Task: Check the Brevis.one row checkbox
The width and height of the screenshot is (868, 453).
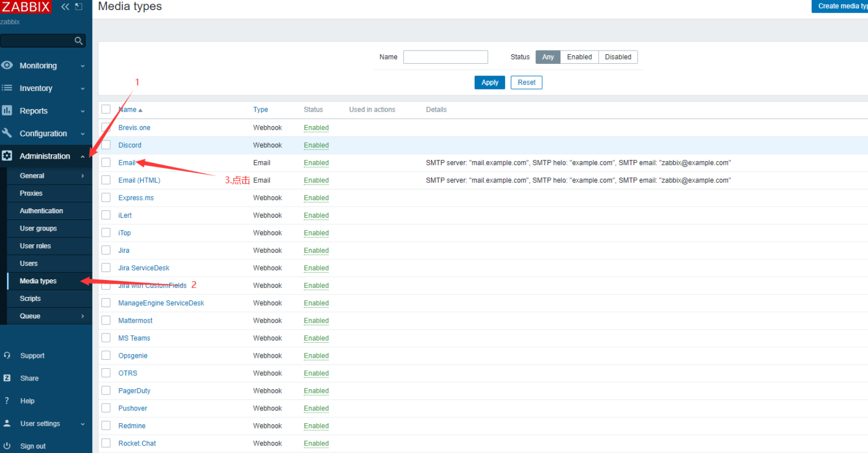Action: click(106, 127)
